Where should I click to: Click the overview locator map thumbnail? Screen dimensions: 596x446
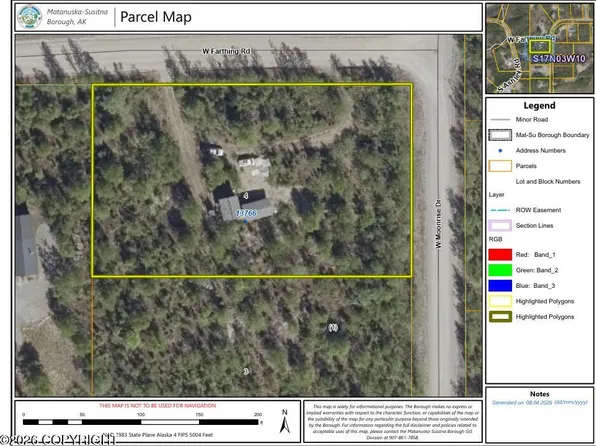tap(539, 48)
